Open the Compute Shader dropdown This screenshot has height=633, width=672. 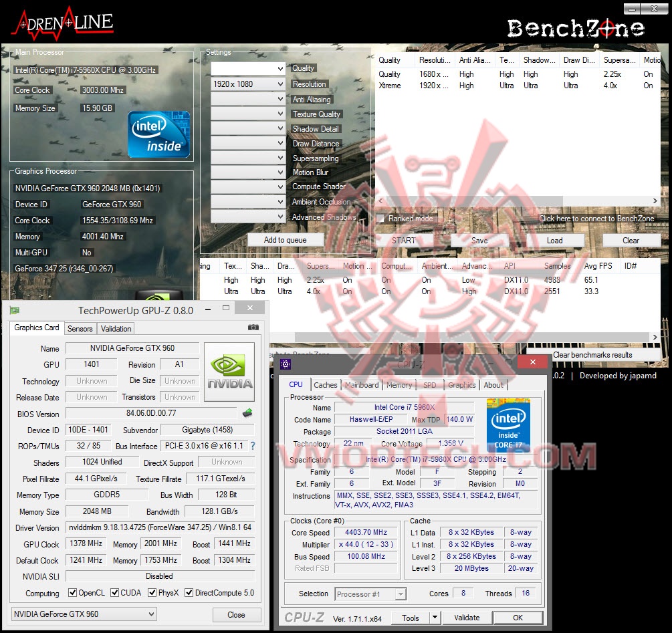(x=247, y=186)
